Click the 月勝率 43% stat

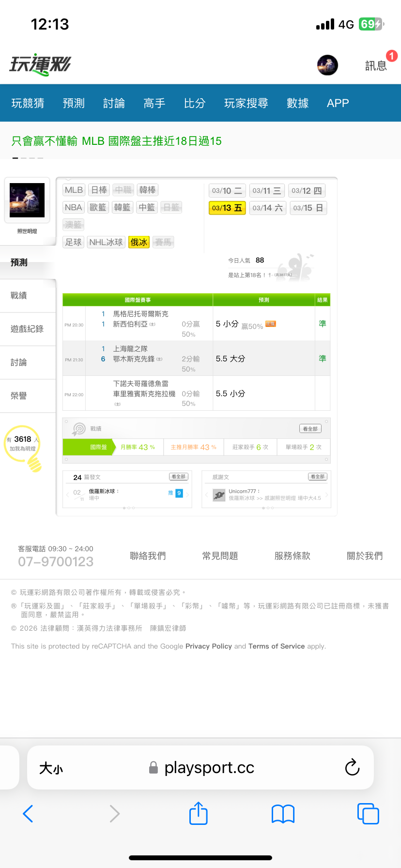point(138,447)
